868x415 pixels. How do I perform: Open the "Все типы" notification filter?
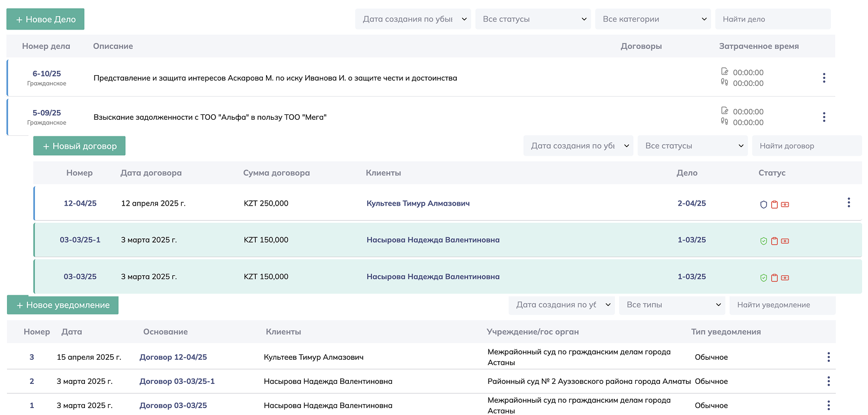coord(672,305)
